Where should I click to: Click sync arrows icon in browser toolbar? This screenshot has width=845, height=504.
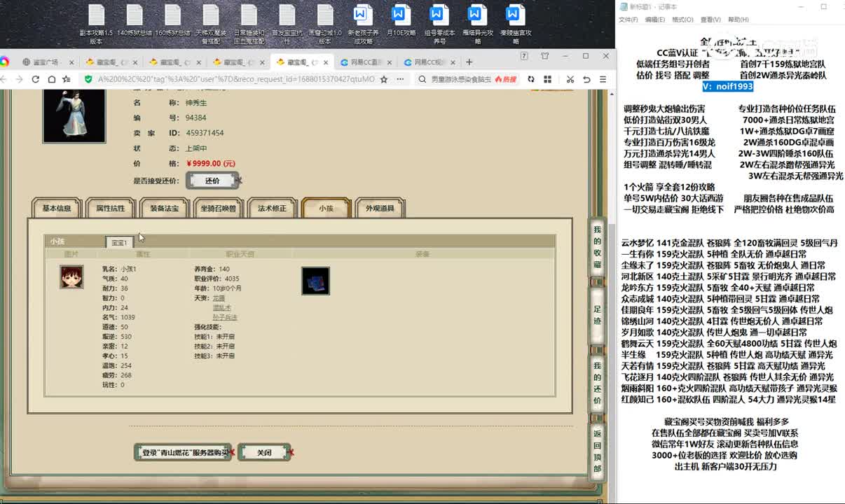pos(531,79)
